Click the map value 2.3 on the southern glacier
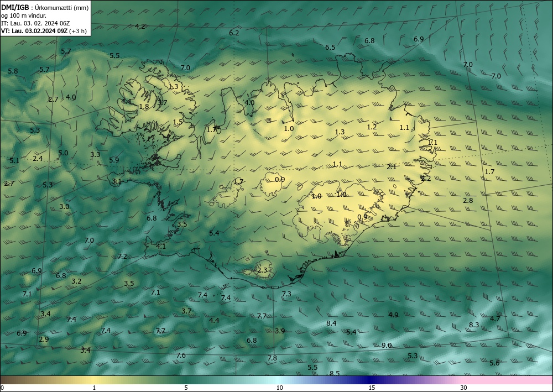 point(262,270)
